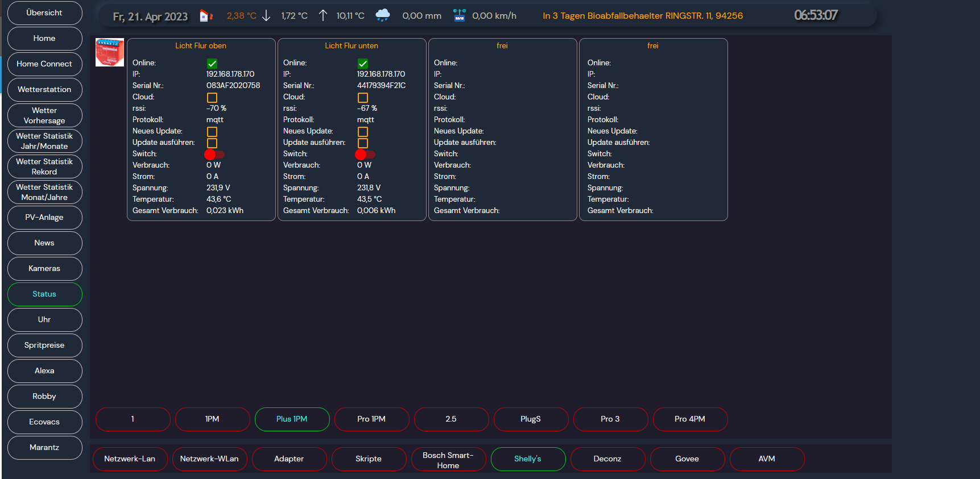Toggle Neues Update checkbox for Licht Flur oben
The height and width of the screenshot is (479, 980).
click(x=212, y=132)
